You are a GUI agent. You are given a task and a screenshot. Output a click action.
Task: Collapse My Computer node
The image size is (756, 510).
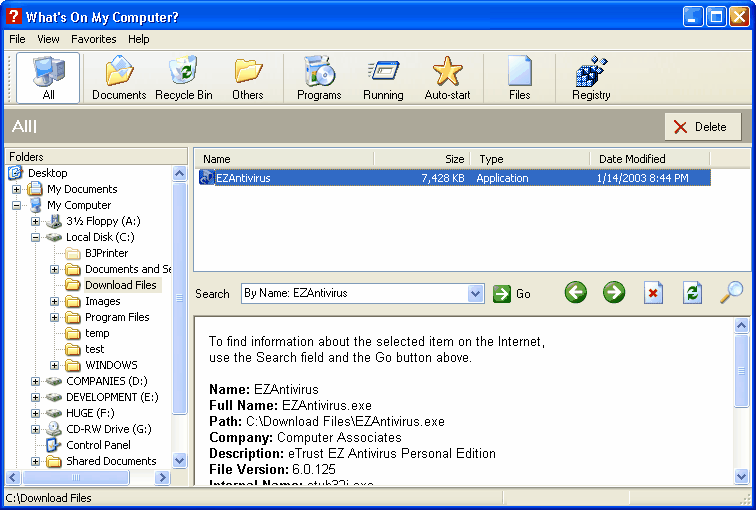16,205
